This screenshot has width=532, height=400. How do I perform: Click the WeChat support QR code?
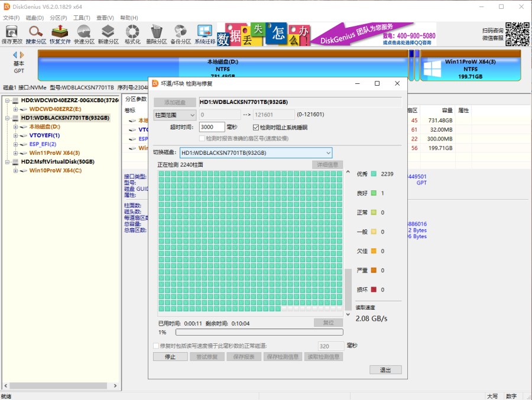(517, 34)
